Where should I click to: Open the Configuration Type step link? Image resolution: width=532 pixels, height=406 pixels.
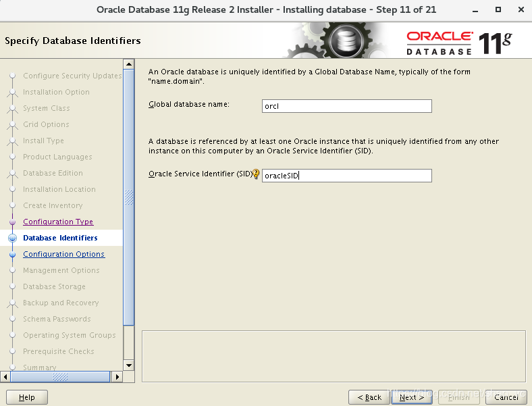pos(58,222)
